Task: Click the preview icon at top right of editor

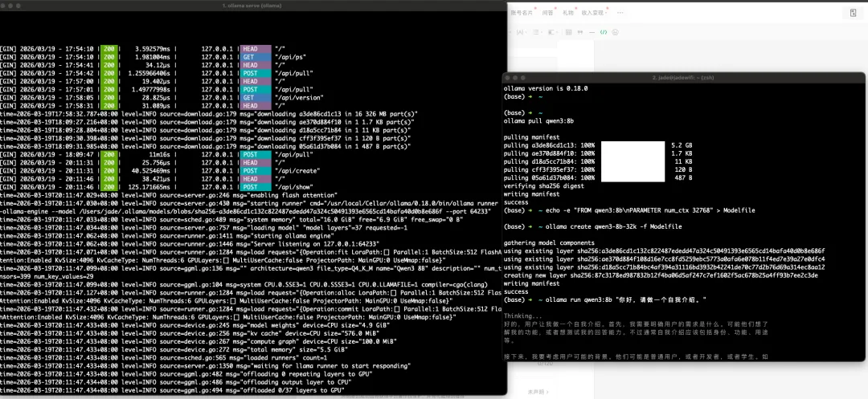Action: click(853, 13)
